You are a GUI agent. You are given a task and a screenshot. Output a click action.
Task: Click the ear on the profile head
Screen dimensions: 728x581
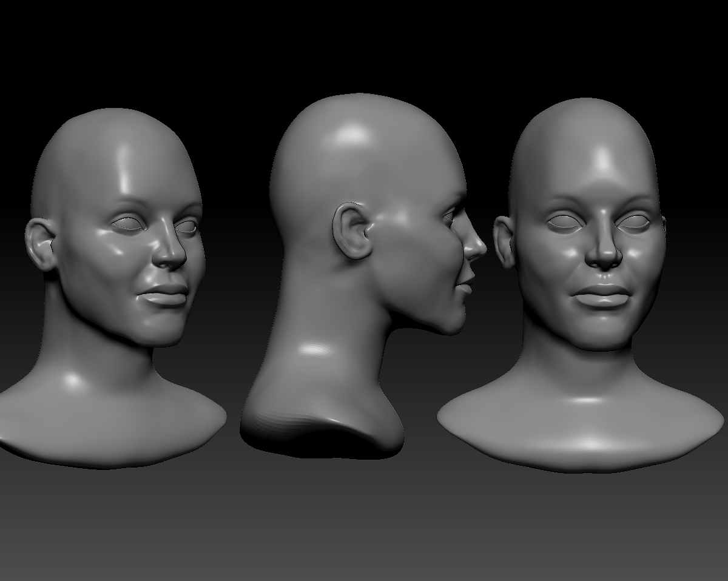[x=354, y=230]
